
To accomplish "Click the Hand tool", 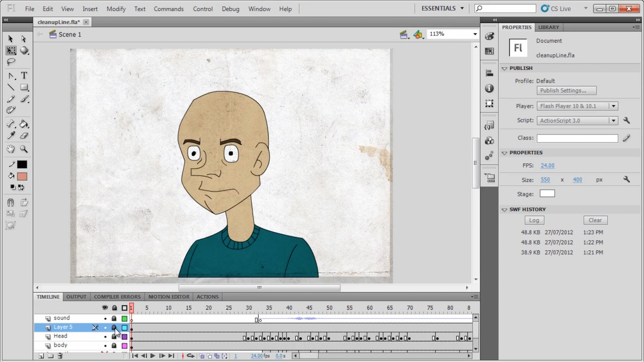I will 11,149.
